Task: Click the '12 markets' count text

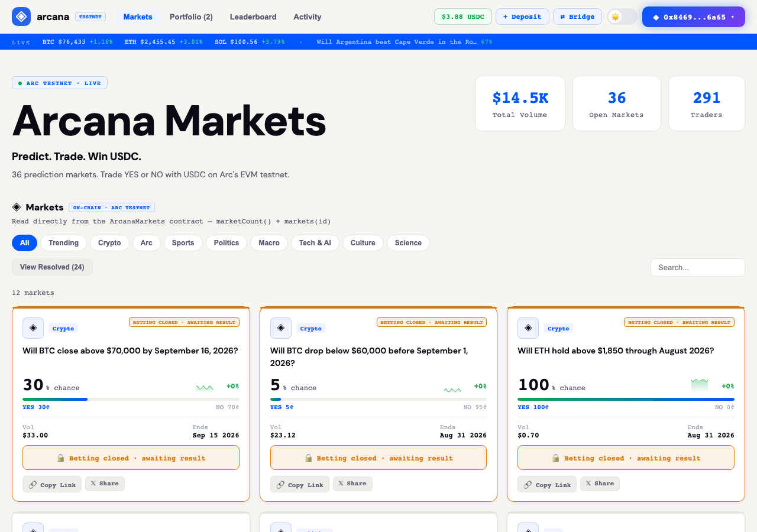Action: (x=33, y=293)
